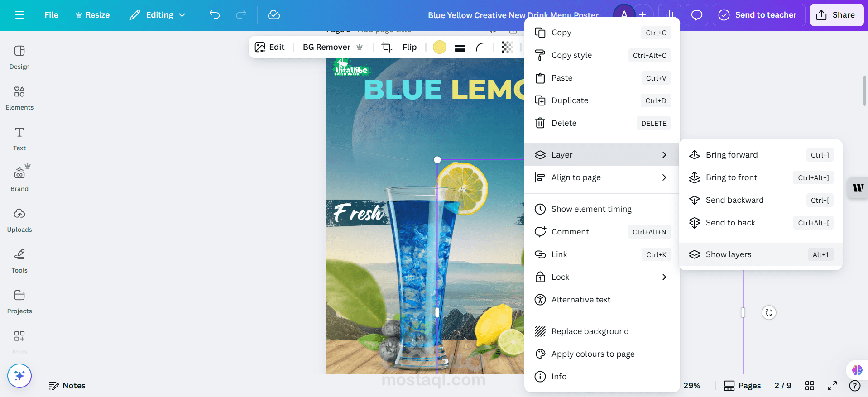Open the help question mark icon
The height and width of the screenshot is (397, 868).
[x=855, y=386]
